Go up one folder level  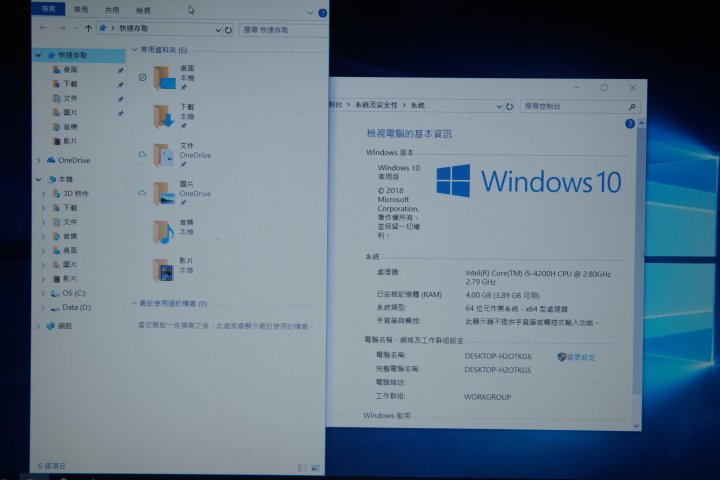[x=88, y=28]
